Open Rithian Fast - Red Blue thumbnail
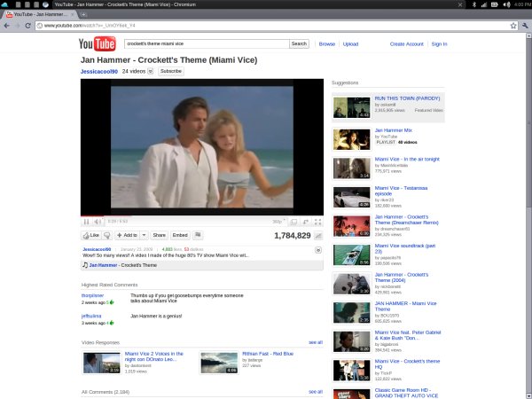The height and width of the screenshot is (399, 532). pos(219,363)
